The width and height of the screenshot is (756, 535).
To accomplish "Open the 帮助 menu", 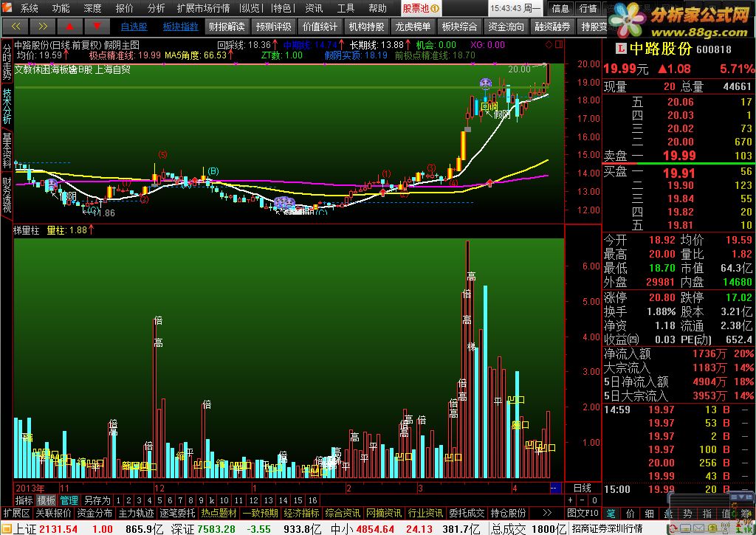I will click(377, 8).
